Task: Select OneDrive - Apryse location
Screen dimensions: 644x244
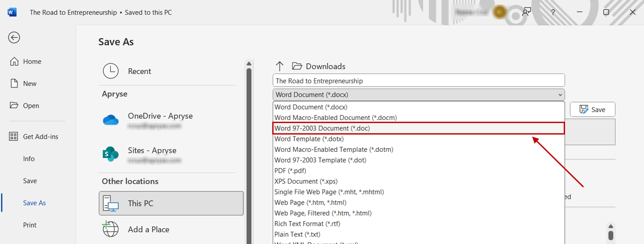Action: (x=171, y=120)
